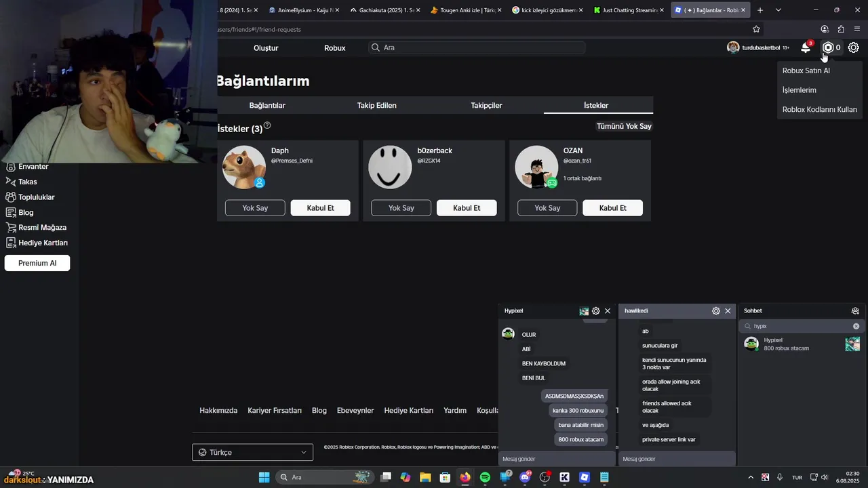Image resolution: width=868 pixels, height=488 pixels.
Task: Open Topluluklar in the sidebar
Action: point(31,197)
